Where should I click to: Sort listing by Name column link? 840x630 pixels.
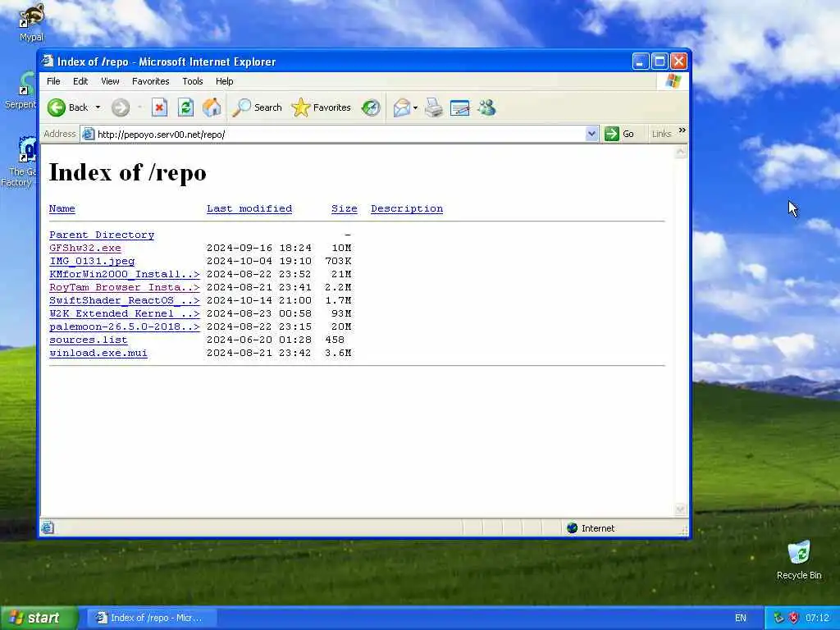(62, 208)
